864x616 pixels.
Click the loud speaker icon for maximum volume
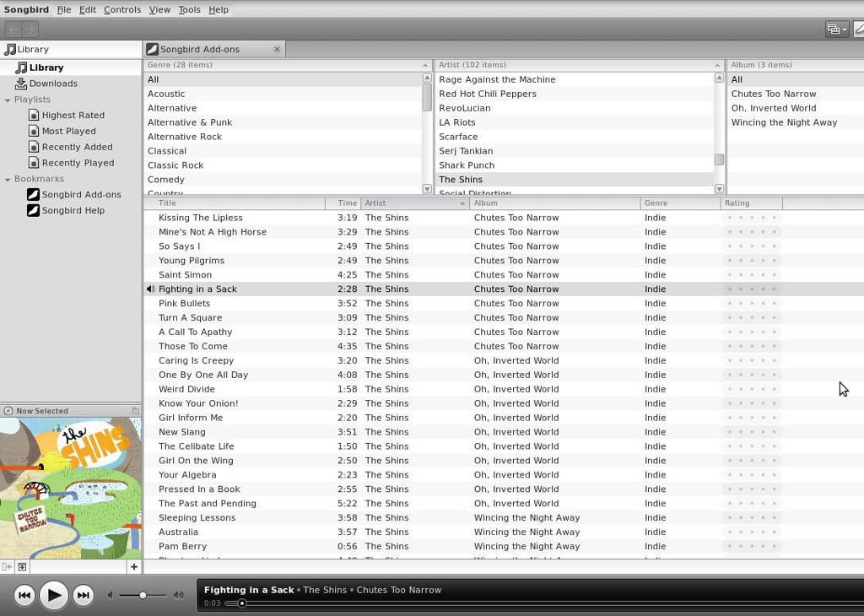[x=179, y=595]
